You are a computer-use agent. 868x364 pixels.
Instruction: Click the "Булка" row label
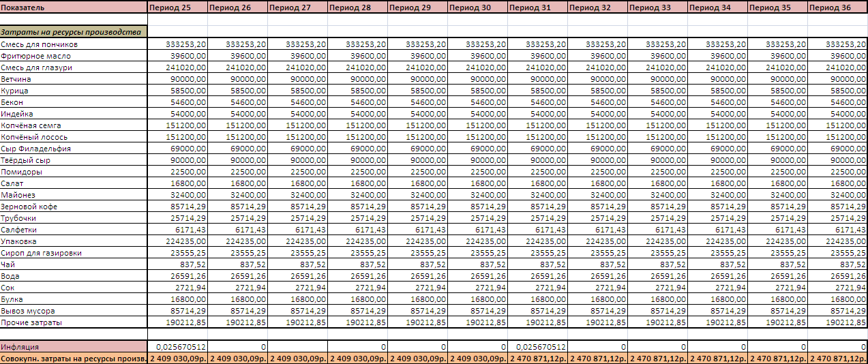click(74, 299)
